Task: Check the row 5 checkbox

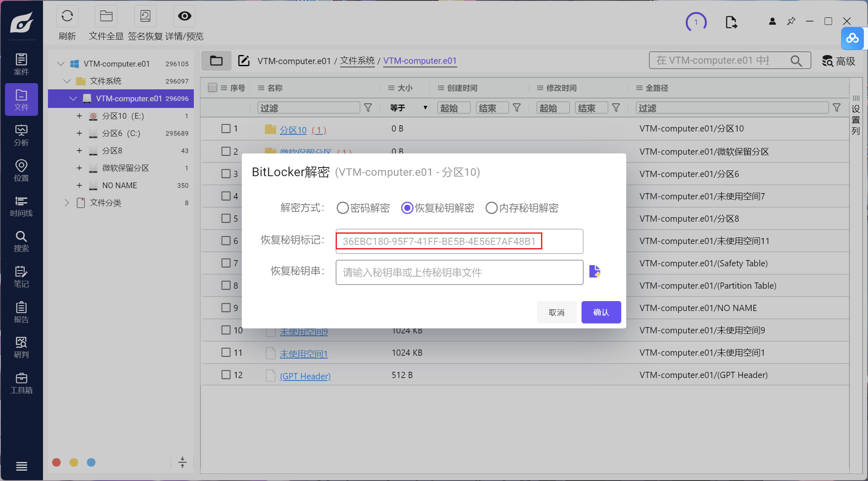Action: pos(226,218)
